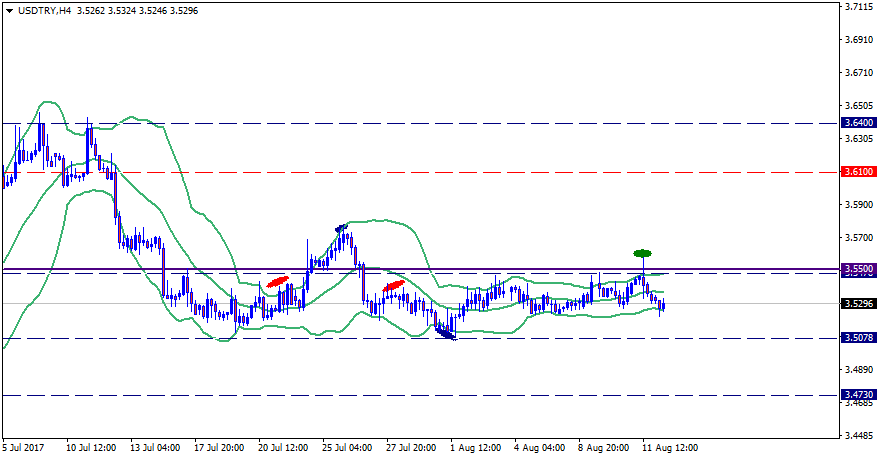
Task: Select the 3.4730 level price tag
Action: (858, 395)
